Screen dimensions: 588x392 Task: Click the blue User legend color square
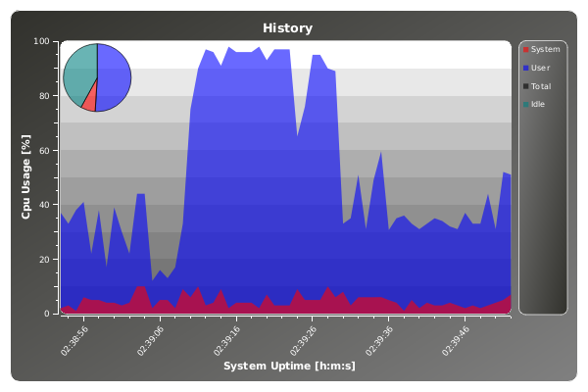click(526, 68)
